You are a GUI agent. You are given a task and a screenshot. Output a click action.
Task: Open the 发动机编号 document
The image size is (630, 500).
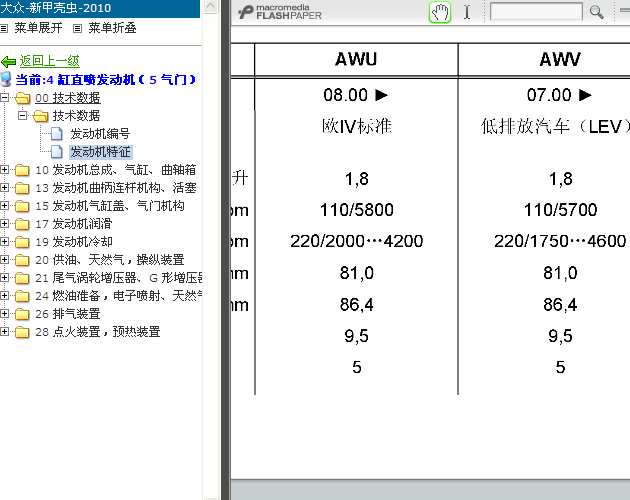click(x=100, y=134)
